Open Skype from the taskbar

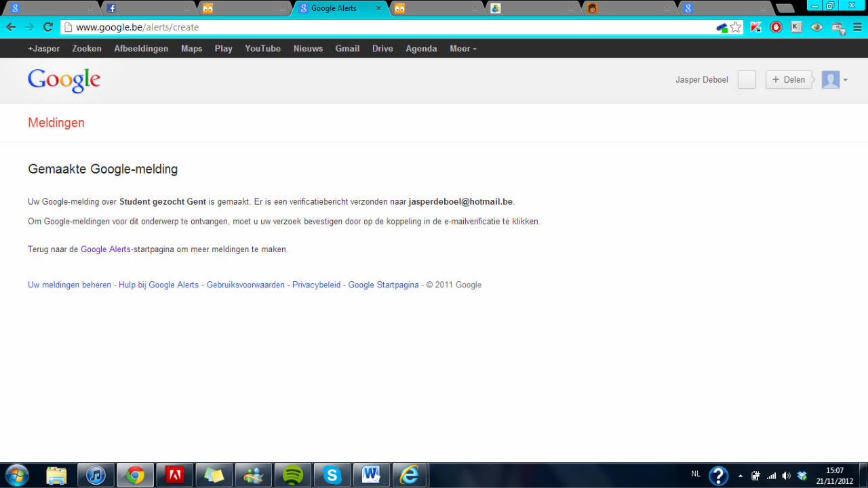332,475
